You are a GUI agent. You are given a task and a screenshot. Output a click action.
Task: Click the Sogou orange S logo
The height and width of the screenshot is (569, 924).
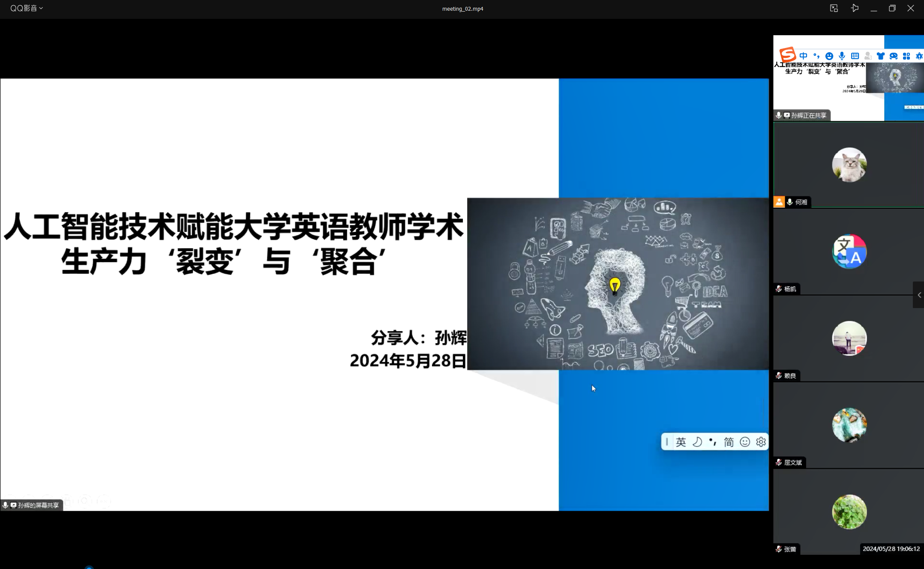(787, 55)
